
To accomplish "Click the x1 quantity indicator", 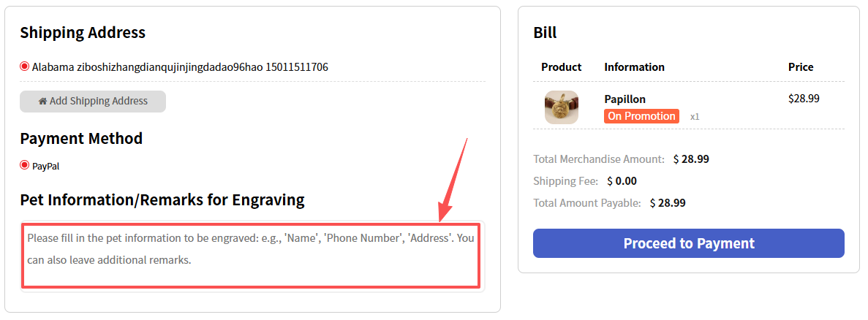I will tap(695, 117).
